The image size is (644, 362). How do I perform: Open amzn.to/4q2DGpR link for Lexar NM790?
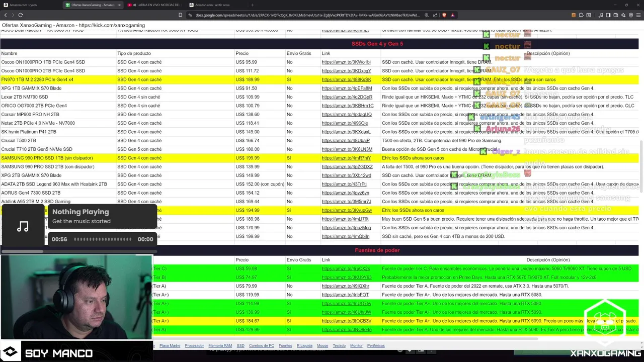click(347, 97)
